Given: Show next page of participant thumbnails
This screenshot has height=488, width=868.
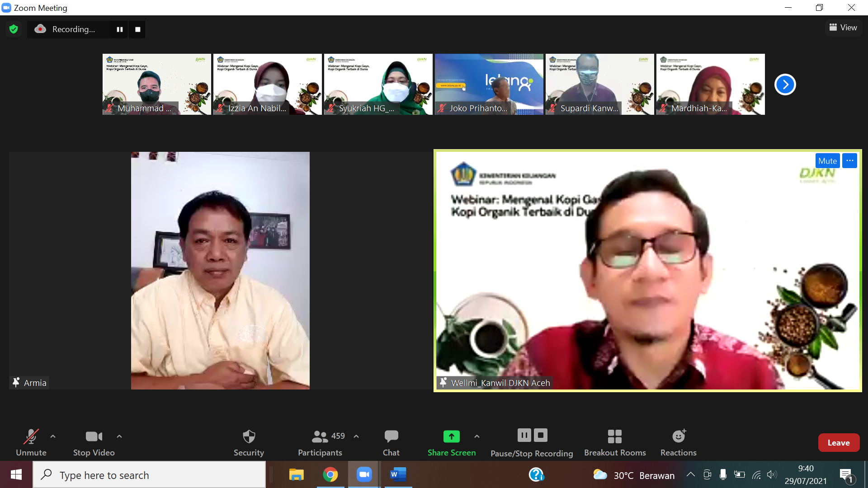Looking at the screenshot, I should point(785,84).
